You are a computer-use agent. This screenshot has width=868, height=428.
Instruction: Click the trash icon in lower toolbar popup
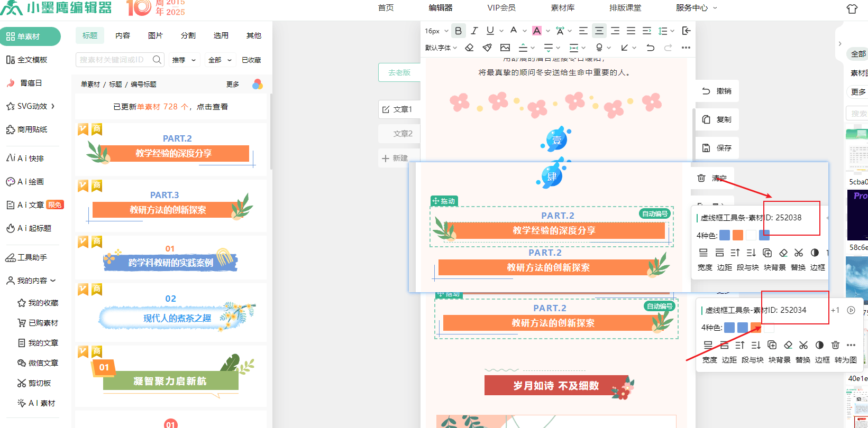point(835,345)
